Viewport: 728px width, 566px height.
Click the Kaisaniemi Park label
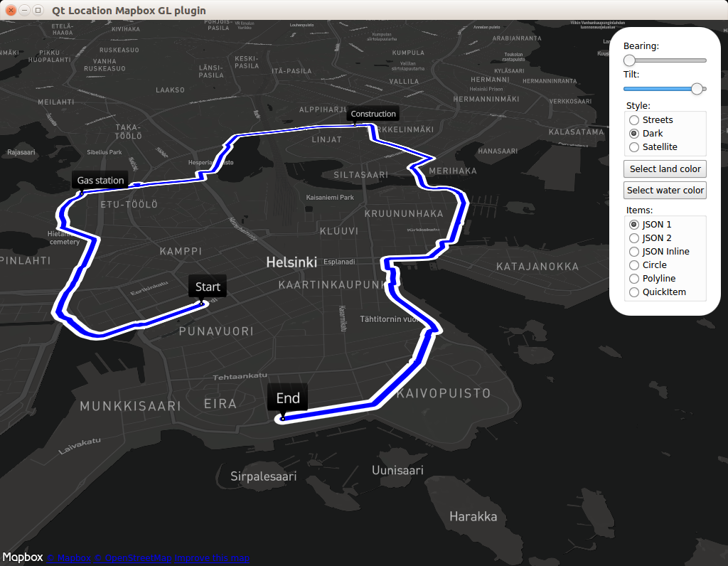click(x=330, y=198)
